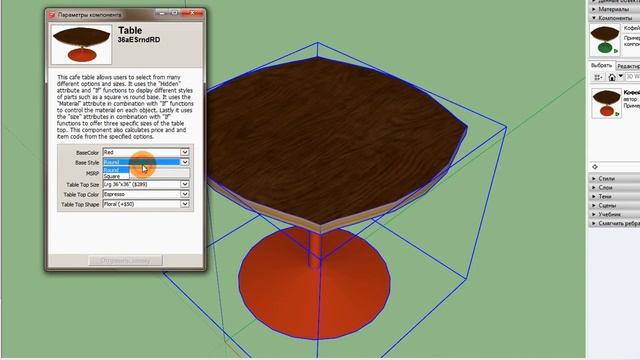Screen dimensions: 640x360
Task: Expand the Материалы panel
Action: point(613,9)
